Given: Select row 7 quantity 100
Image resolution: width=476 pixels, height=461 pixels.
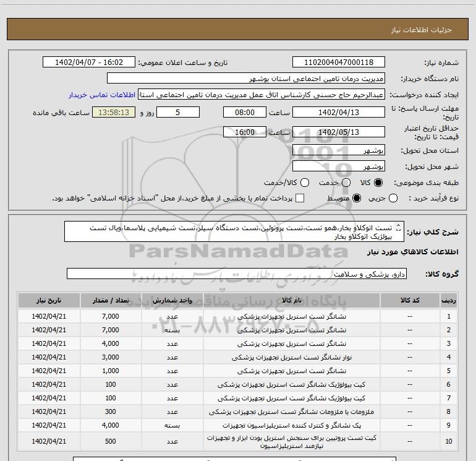Looking at the screenshot, I should [x=111, y=398].
